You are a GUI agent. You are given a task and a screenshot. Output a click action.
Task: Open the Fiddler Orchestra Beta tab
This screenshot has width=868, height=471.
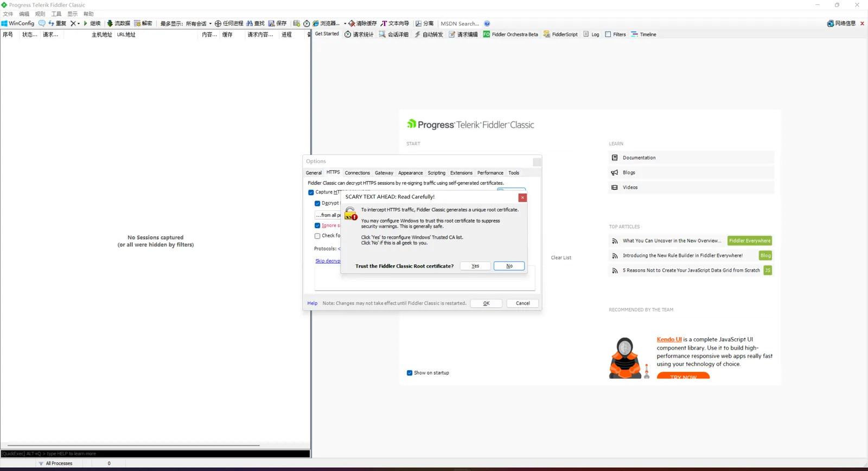[x=510, y=34]
